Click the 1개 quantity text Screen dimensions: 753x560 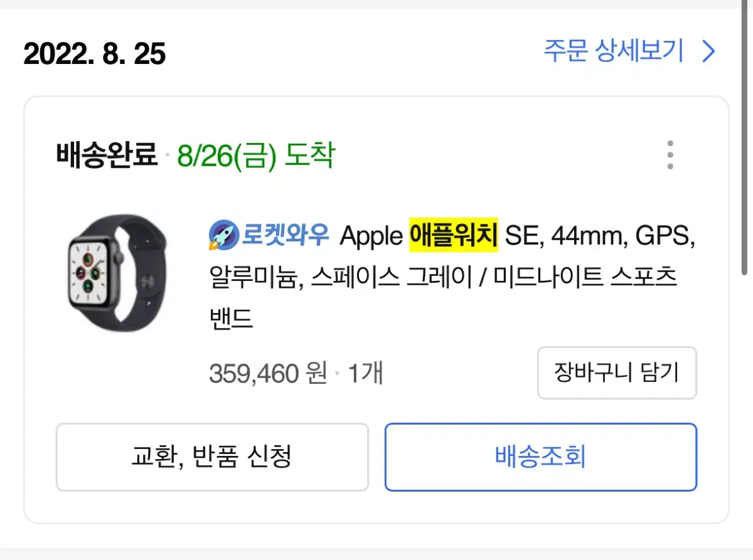pyautogui.click(x=365, y=374)
